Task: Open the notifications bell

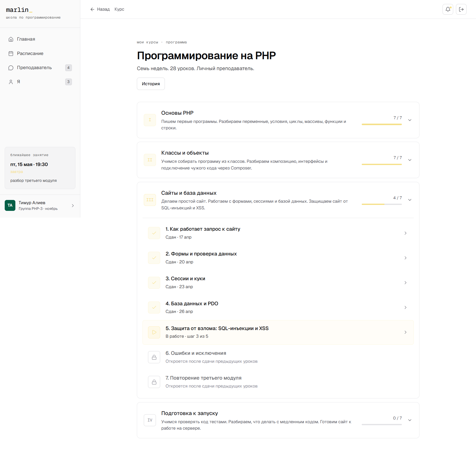Action: [448, 9]
